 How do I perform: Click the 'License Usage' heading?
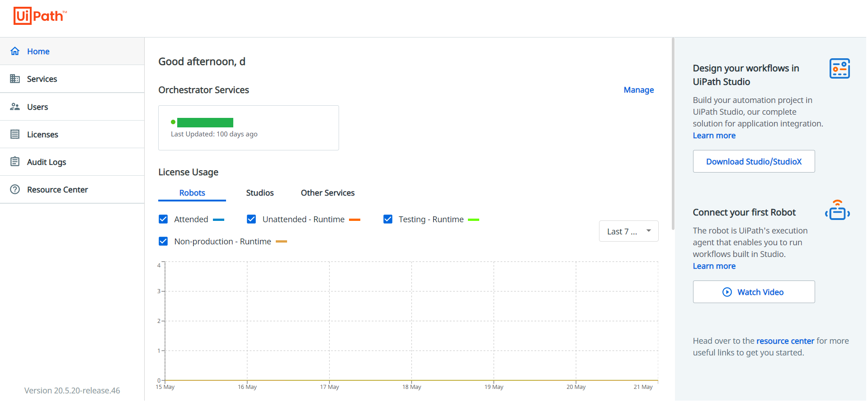(x=188, y=172)
